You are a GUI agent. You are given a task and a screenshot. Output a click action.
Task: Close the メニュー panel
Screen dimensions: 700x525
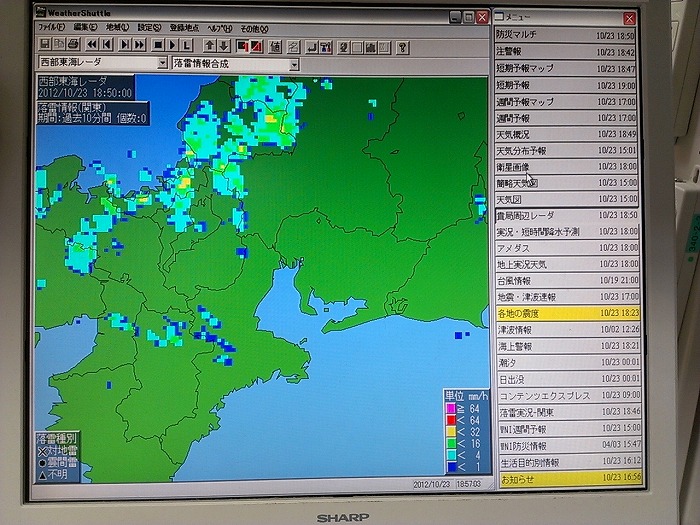(x=628, y=18)
